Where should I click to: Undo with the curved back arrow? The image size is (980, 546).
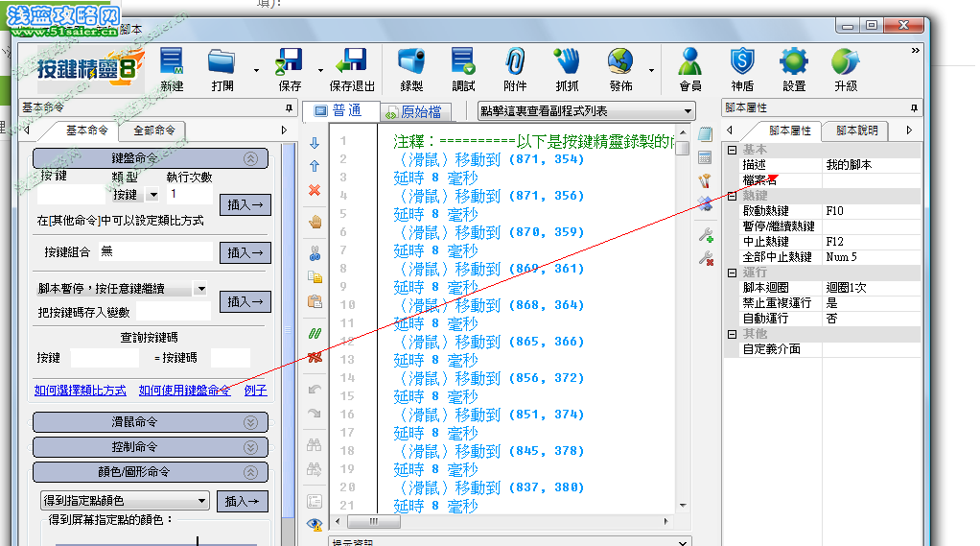pyautogui.click(x=315, y=389)
